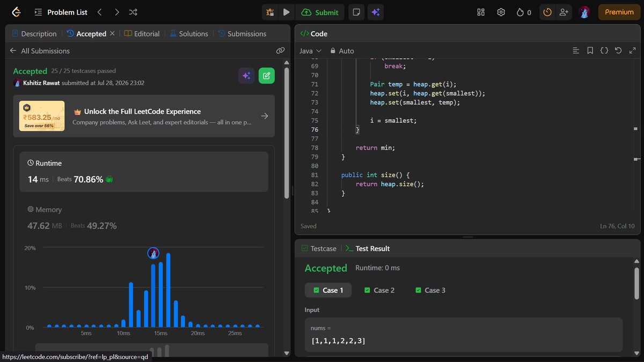Click the horizontal divider handle between editor and results
Image resolution: width=644 pixels, height=362 pixels.
click(x=468, y=237)
